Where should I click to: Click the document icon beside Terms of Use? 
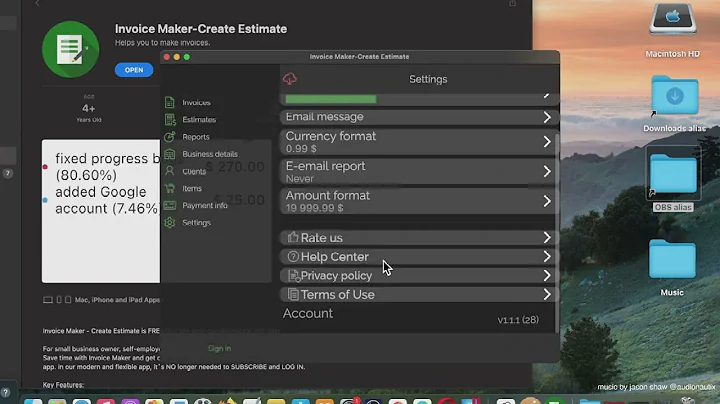pyautogui.click(x=292, y=294)
